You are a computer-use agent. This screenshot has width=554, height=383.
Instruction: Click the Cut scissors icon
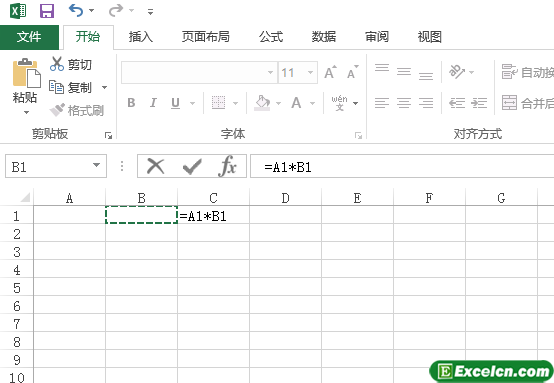(57, 64)
